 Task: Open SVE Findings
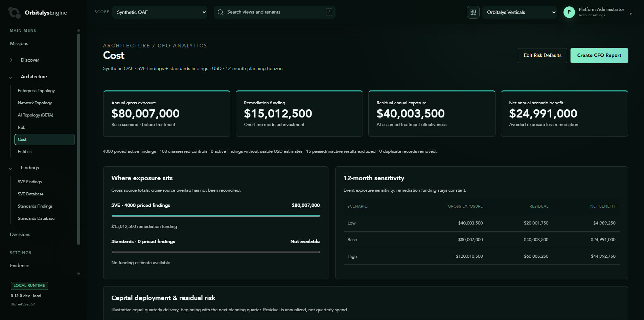tap(30, 182)
